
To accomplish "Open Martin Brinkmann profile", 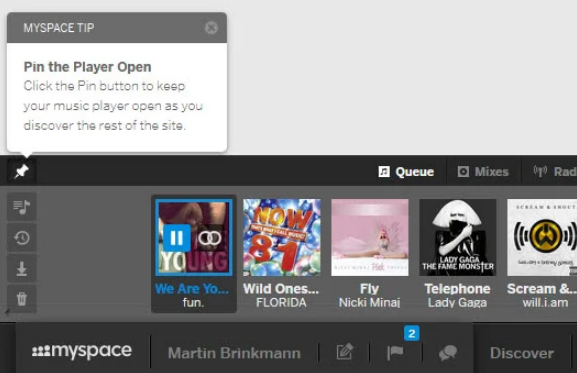I will point(234,353).
